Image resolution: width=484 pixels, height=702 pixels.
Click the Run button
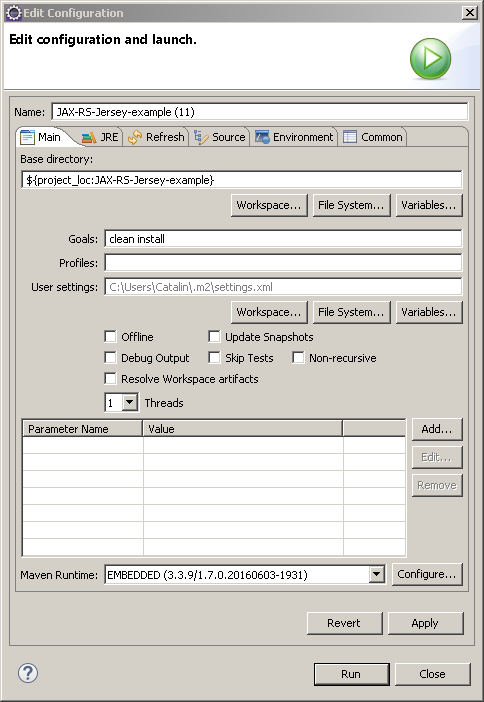351,674
